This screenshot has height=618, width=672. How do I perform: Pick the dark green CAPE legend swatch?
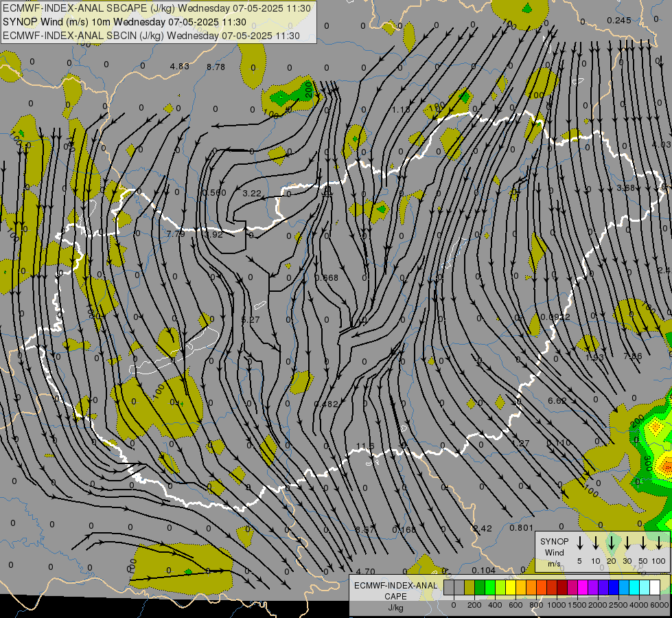coord(480,587)
